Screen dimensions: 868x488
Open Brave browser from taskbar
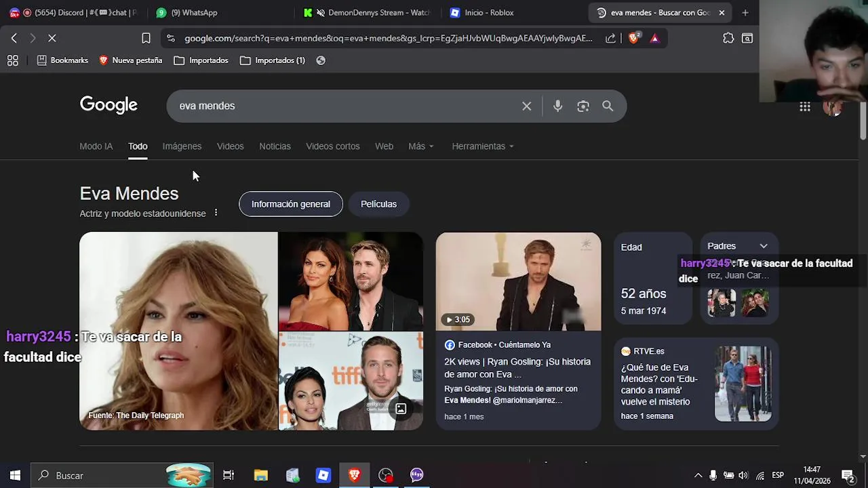354,475
